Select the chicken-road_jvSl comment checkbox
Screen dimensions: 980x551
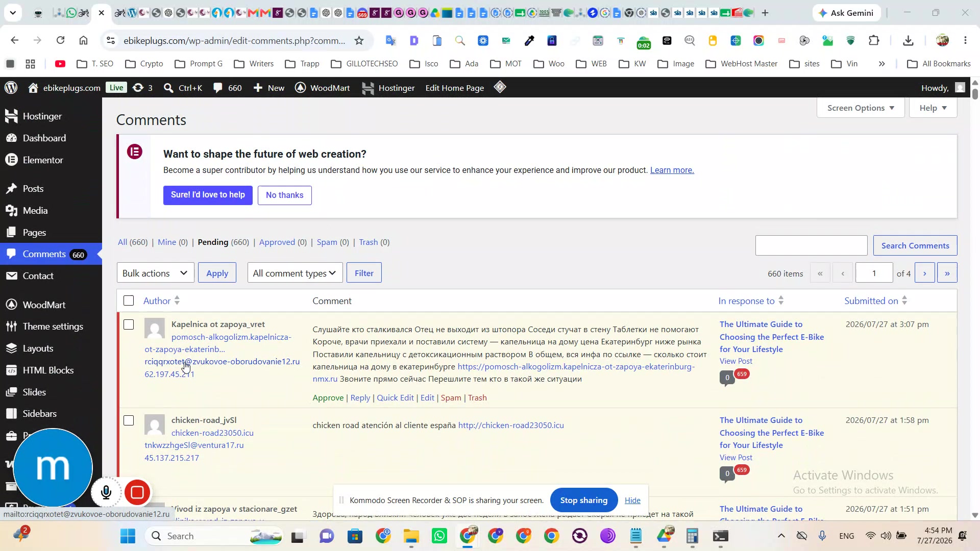(129, 420)
